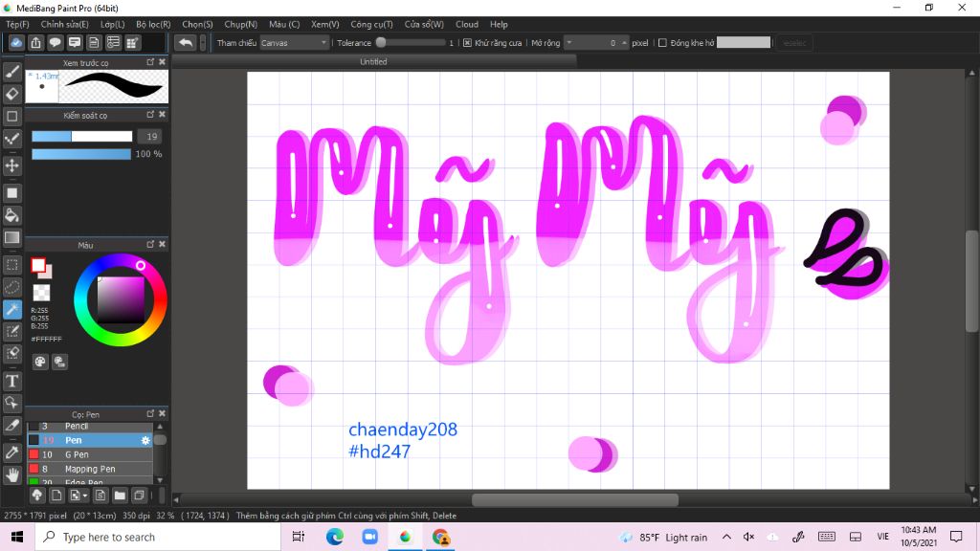Click the comment box icon in top toolbar

coord(75,42)
